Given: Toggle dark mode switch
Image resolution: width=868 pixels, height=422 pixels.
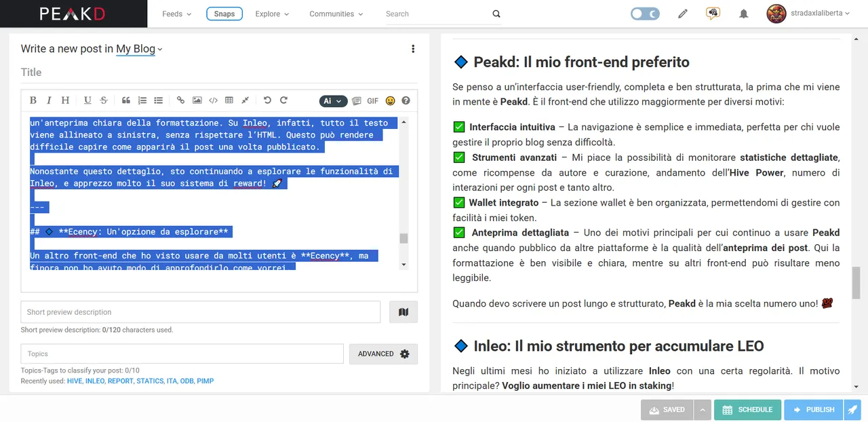Looking at the screenshot, I should click(645, 14).
